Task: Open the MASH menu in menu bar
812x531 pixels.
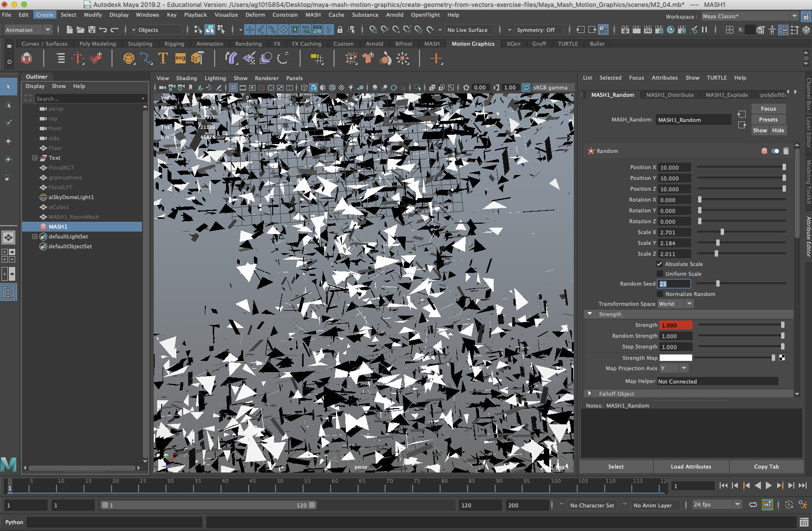Action: tap(313, 15)
